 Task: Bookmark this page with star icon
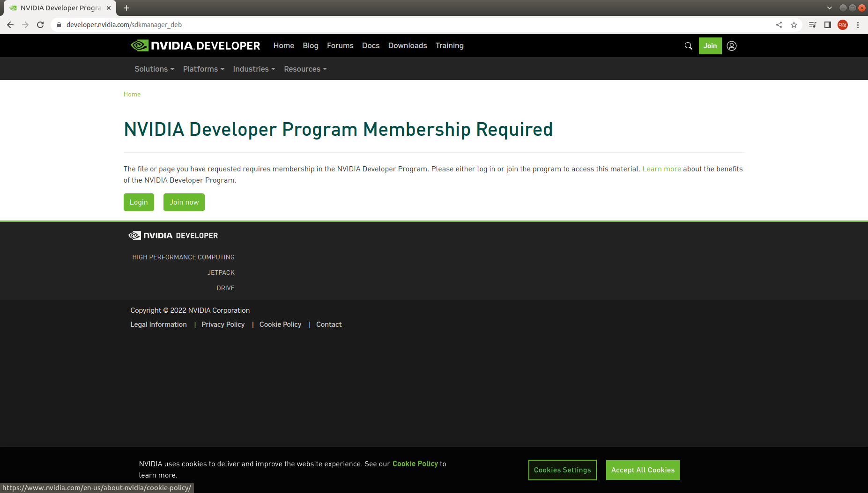click(794, 25)
